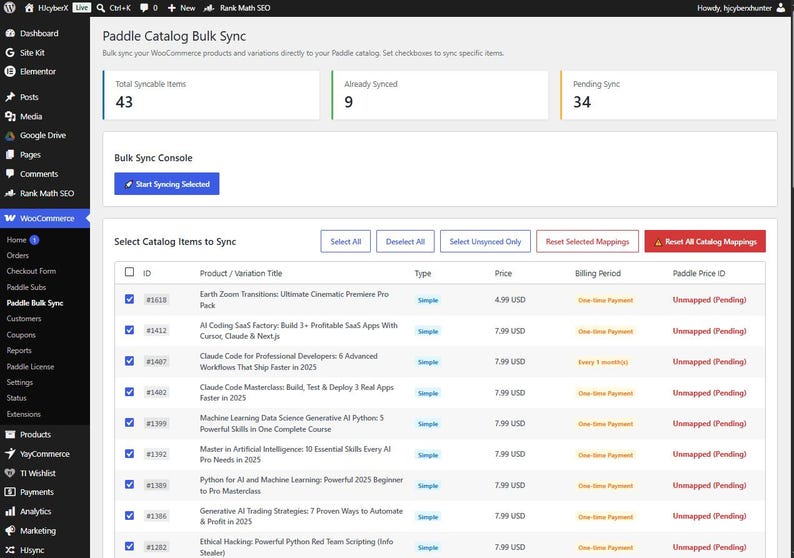Viewport: 794px width, 558px height.
Task: Open the Ctrl+K search icon
Action: [x=101, y=8]
